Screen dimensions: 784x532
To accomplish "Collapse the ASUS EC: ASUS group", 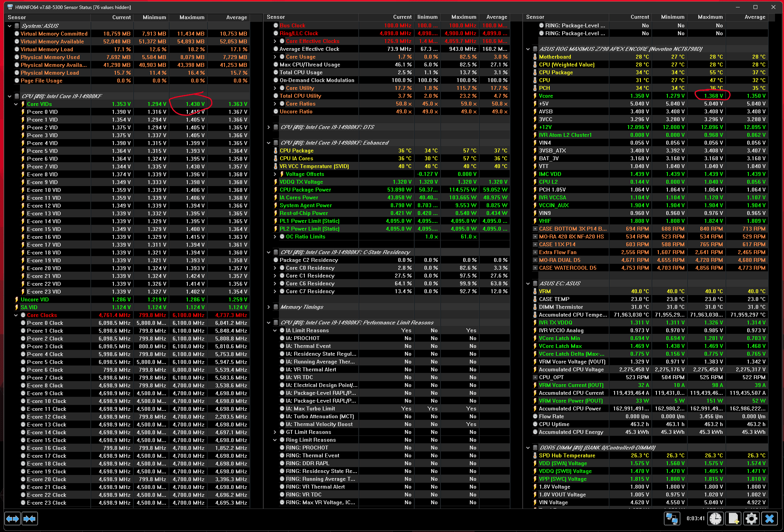I will pos(528,283).
